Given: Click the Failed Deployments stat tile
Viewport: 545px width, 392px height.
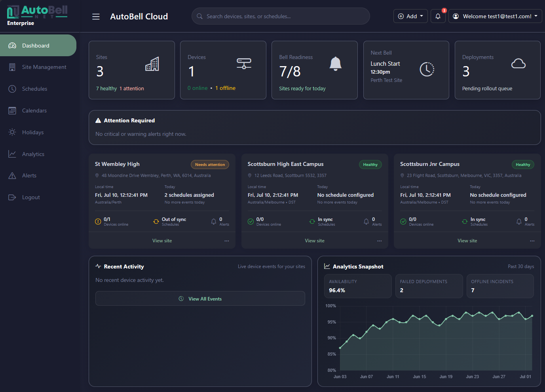Looking at the screenshot, I should pyautogui.click(x=429, y=286).
